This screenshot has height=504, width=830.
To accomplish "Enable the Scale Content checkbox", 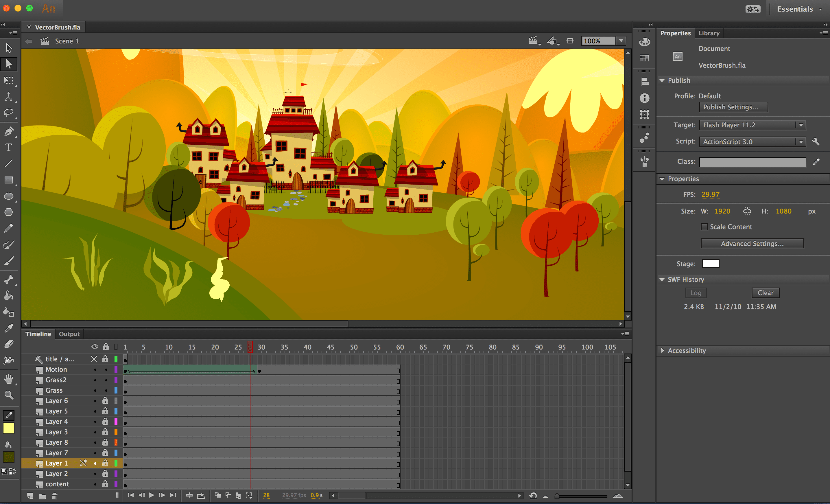I will 704,227.
